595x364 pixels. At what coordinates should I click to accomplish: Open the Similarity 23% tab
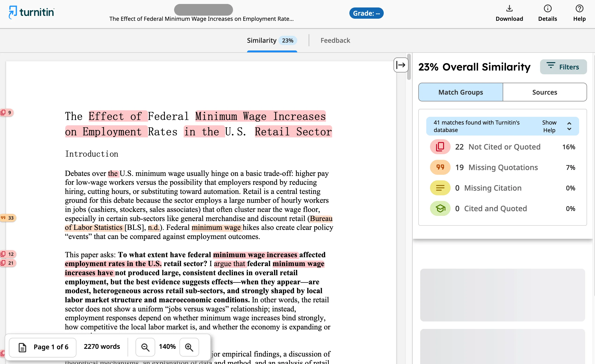point(272,40)
